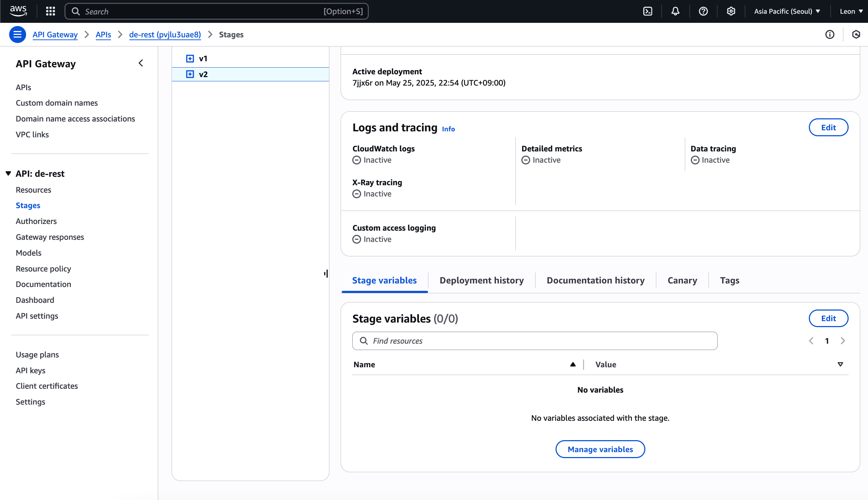Collapse the API: de-rest section
This screenshot has height=500, width=868.
click(x=8, y=174)
